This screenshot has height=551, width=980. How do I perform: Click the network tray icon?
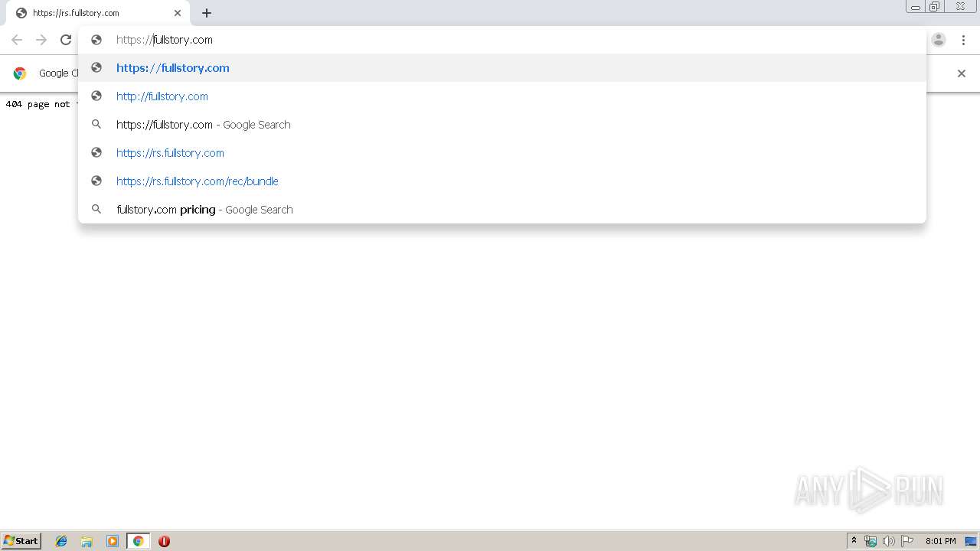click(871, 541)
